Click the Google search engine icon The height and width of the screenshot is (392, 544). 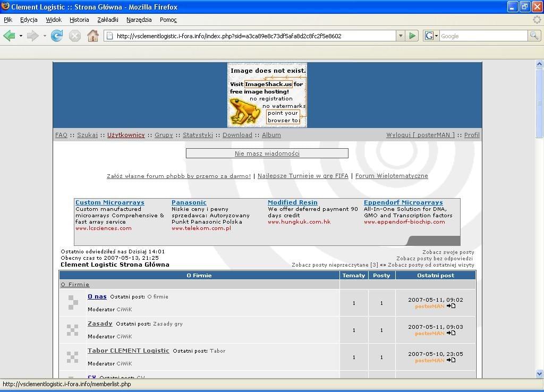(429, 36)
